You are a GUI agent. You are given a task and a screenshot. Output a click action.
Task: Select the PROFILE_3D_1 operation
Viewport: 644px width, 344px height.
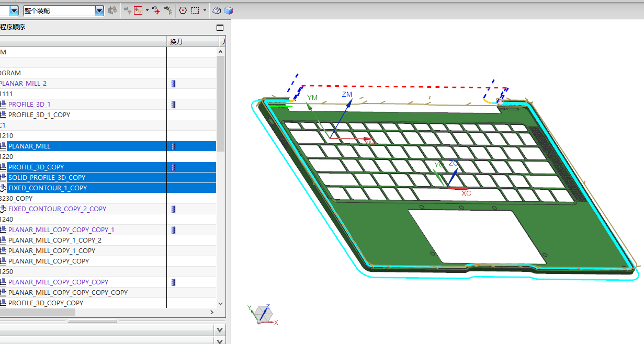29,105
